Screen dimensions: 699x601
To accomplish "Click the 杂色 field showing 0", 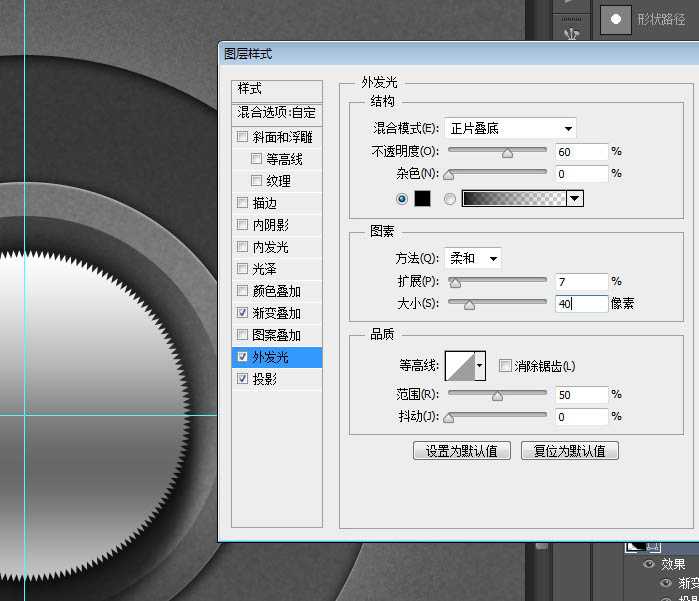I will click(x=581, y=174).
